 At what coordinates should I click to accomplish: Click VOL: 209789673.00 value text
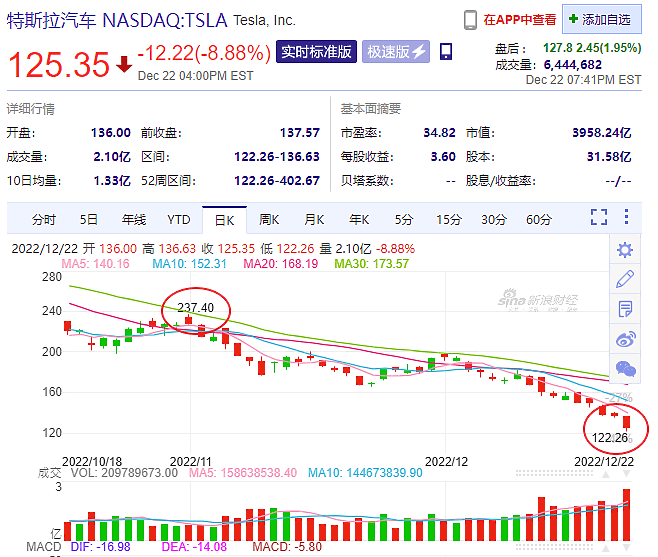(x=124, y=473)
